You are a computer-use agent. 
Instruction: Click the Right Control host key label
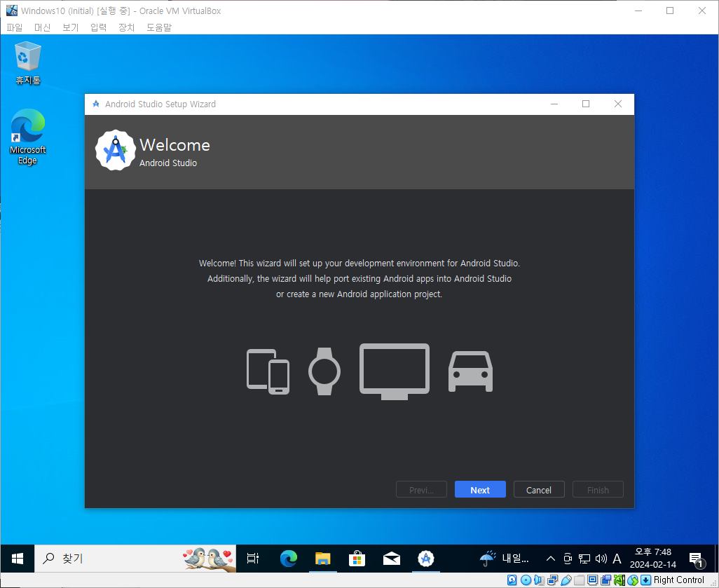click(x=678, y=580)
